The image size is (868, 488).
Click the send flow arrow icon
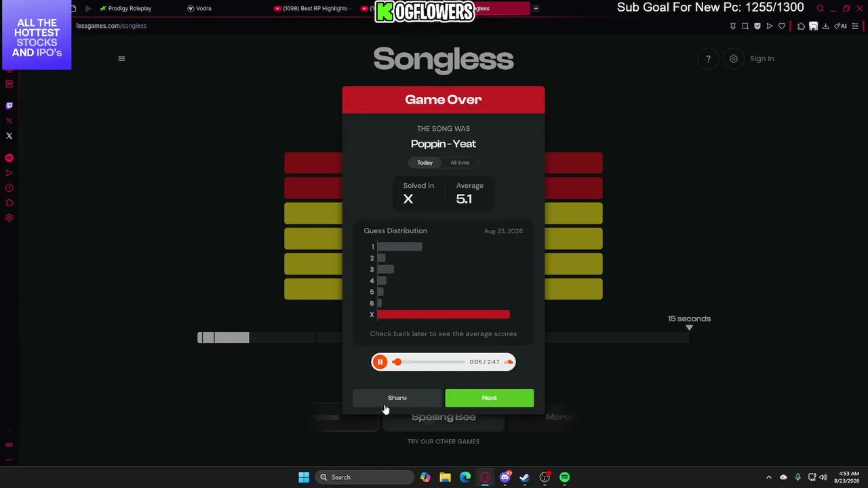769,26
